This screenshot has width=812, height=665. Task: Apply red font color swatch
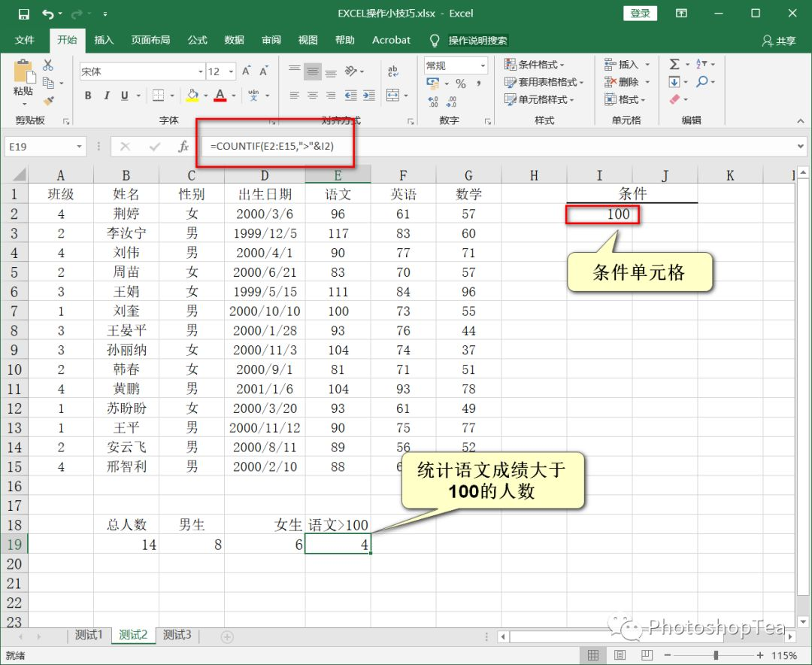coord(220,96)
